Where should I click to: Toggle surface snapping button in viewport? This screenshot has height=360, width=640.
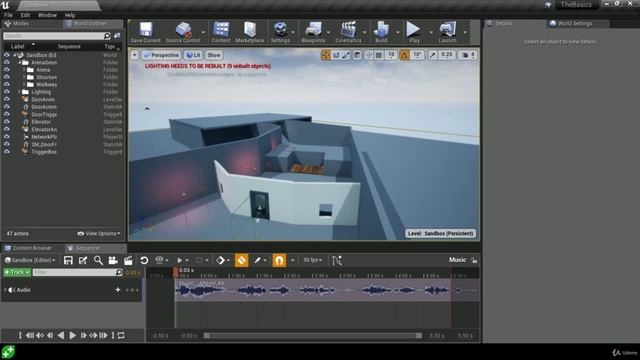click(368, 55)
